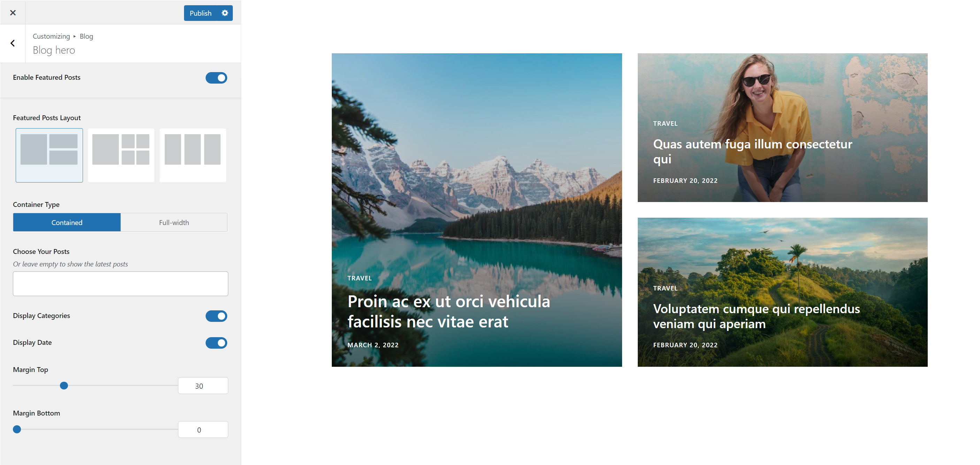The height and width of the screenshot is (465, 980).
Task: Click the Margin Top slider handle
Action: (64, 386)
